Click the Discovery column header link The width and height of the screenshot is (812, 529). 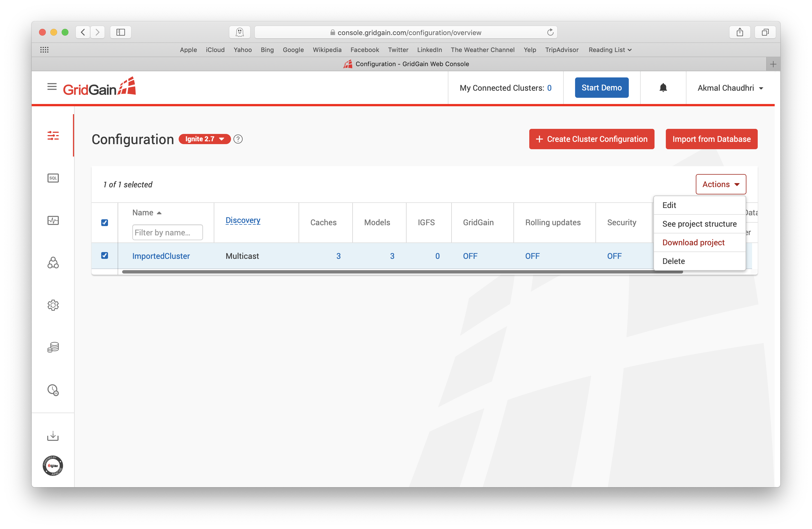point(243,220)
